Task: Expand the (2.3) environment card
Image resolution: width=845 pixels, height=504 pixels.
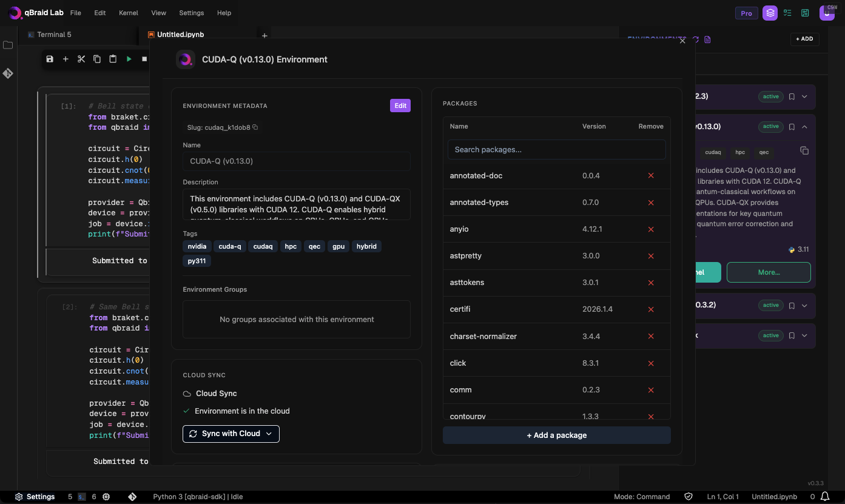Action: [805, 96]
